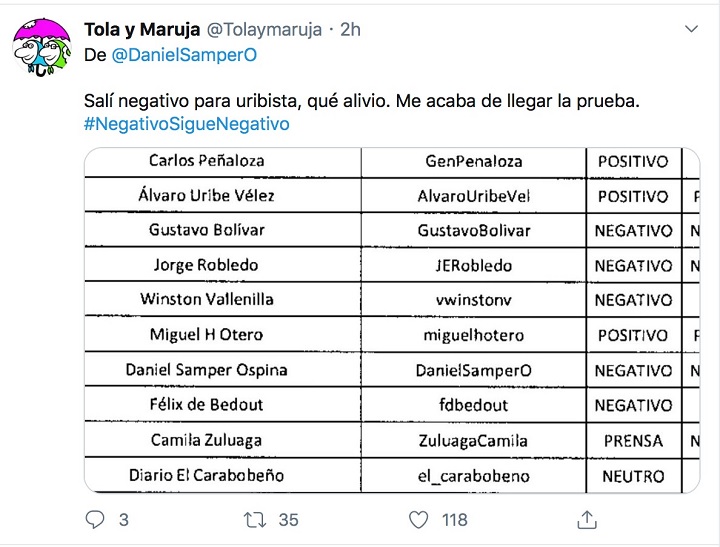
Task: Open the share tweet icon
Action: pyautogui.click(x=588, y=520)
